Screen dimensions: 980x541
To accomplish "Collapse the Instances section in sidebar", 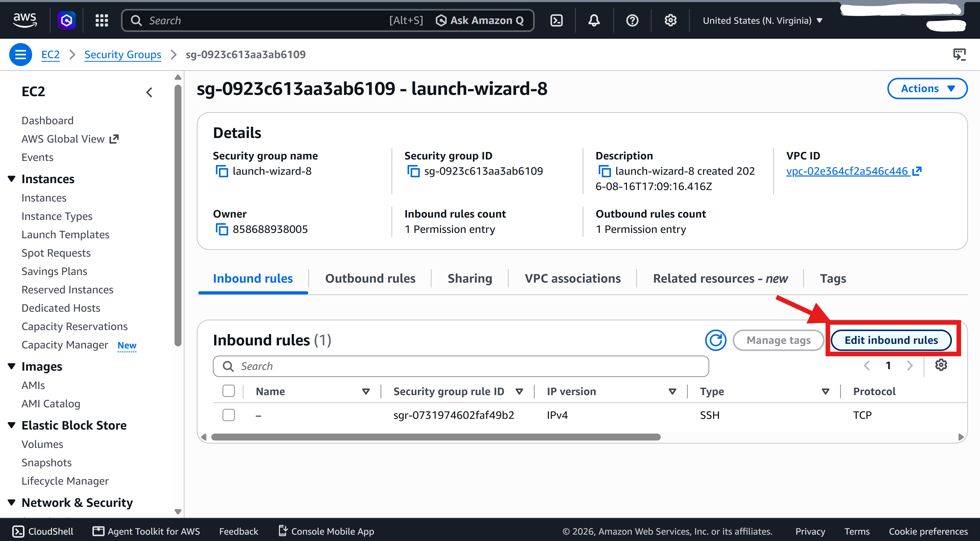I will click(12, 179).
